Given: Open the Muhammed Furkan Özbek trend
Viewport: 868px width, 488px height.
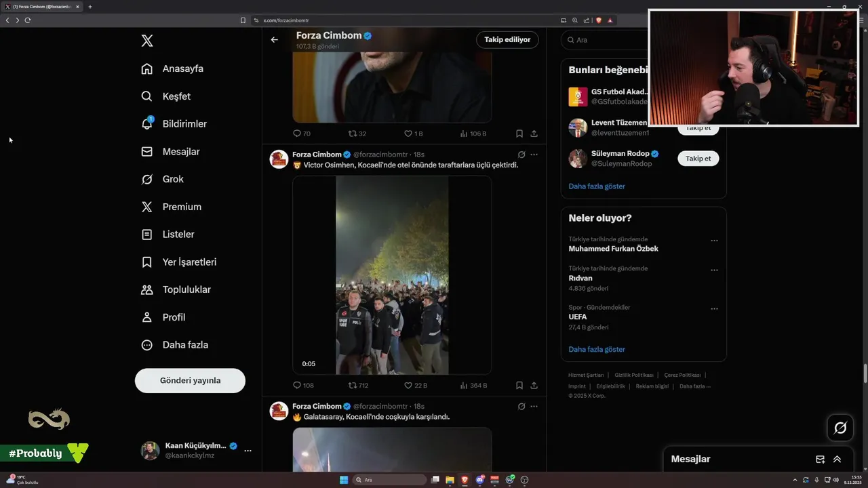Looking at the screenshot, I should (x=613, y=249).
